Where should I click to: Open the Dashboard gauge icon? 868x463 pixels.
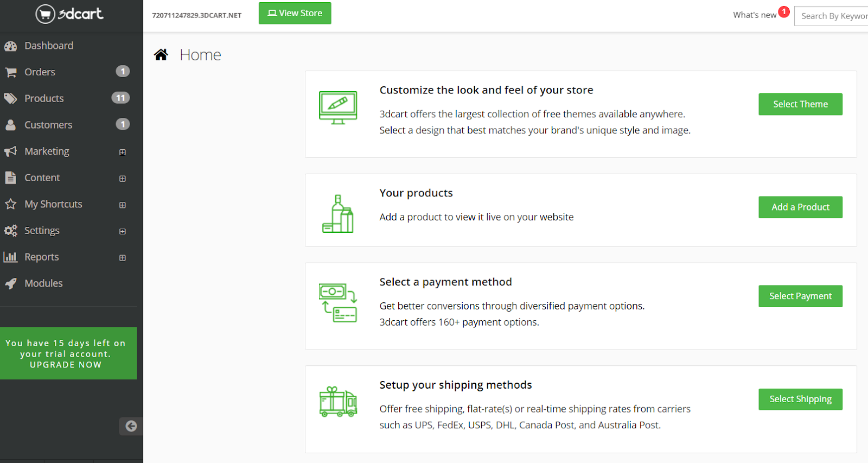coord(10,46)
